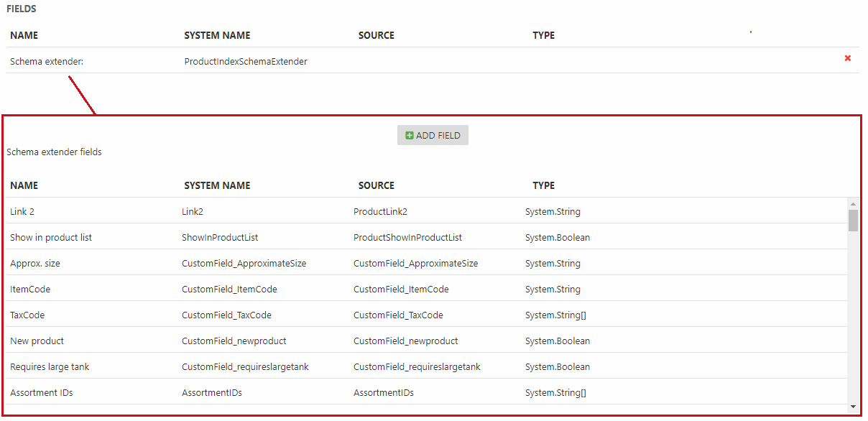Click the scrollbar down arrow
Screen dimensions: 868x421
(x=853, y=407)
